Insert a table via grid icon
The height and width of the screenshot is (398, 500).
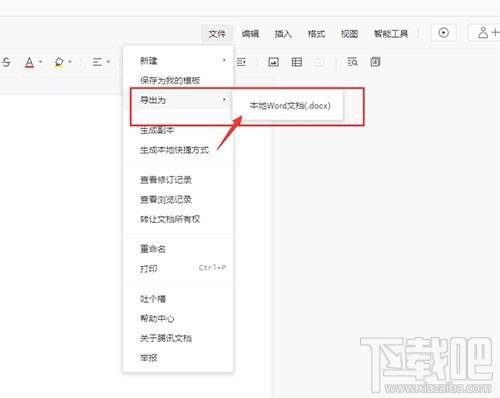coord(297,62)
